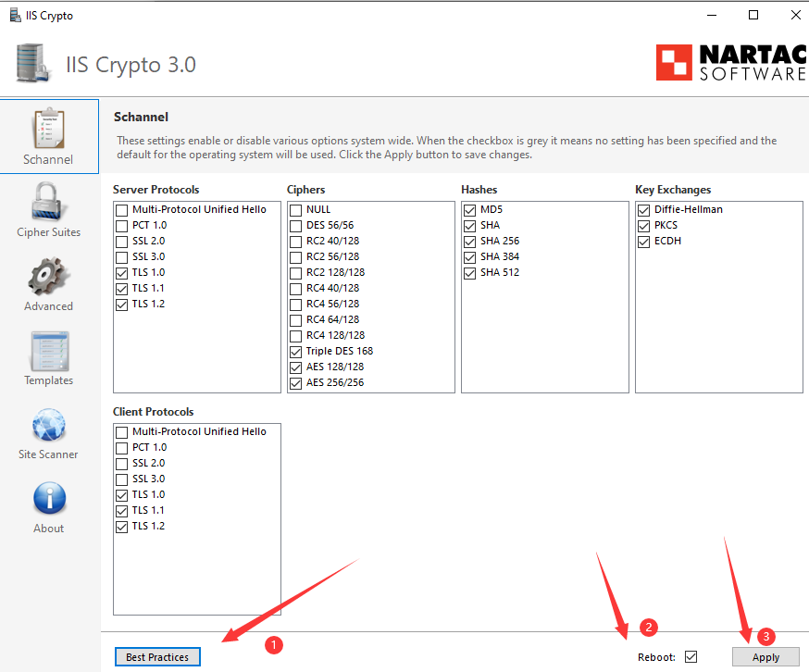The height and width of the screenshot is (672, 809).
Task: Open the Schannel clipboard icon
Action: 49,128
